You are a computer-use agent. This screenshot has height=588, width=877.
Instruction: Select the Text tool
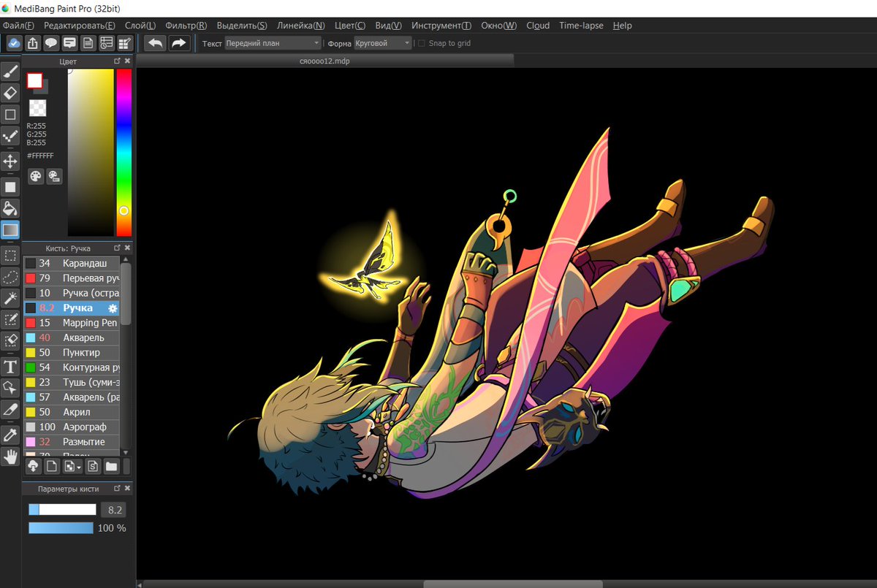pos(10,366)
